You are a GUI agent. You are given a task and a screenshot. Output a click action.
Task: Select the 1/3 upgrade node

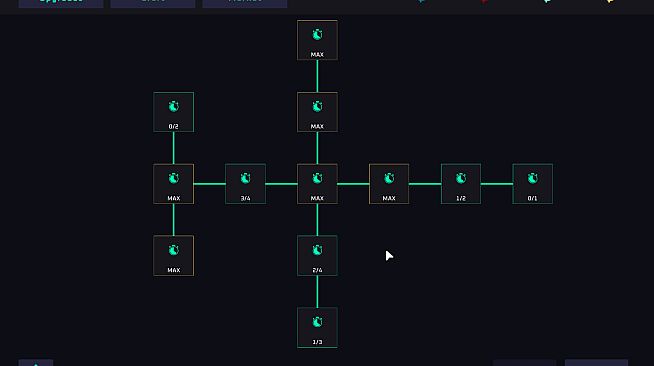point(317,328)
